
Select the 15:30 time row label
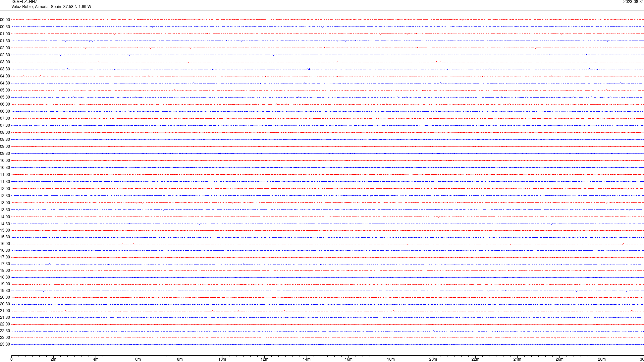click(5, 237)
